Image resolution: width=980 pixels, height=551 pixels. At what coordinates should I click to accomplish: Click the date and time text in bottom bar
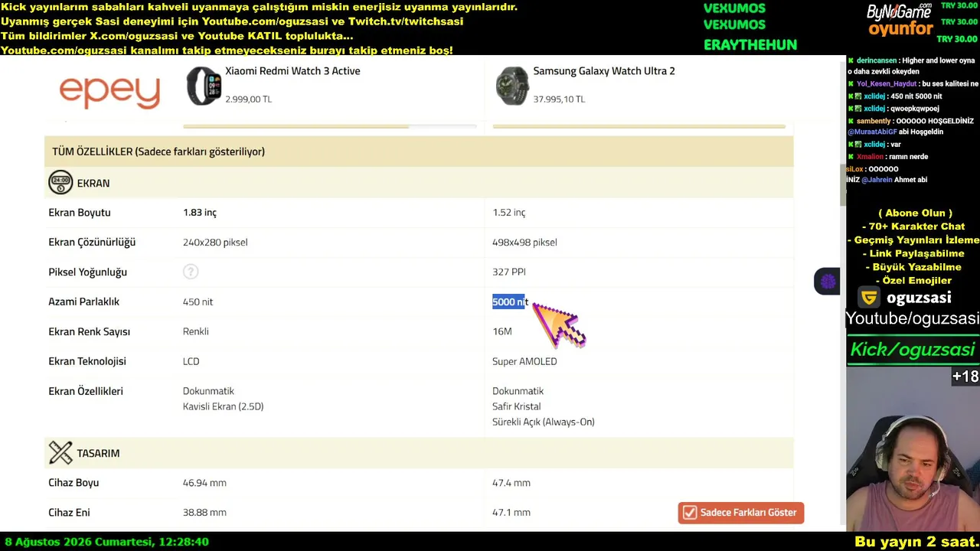tap(106, 542)
